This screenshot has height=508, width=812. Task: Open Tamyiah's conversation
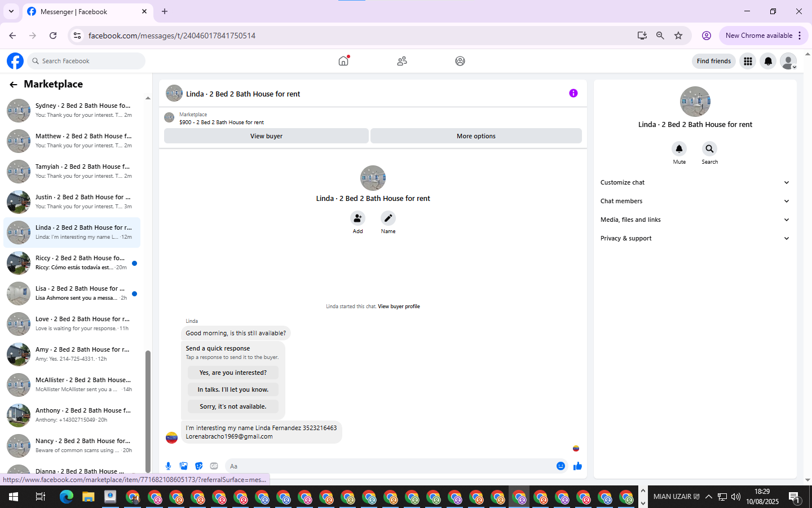[x=72, y=171]
